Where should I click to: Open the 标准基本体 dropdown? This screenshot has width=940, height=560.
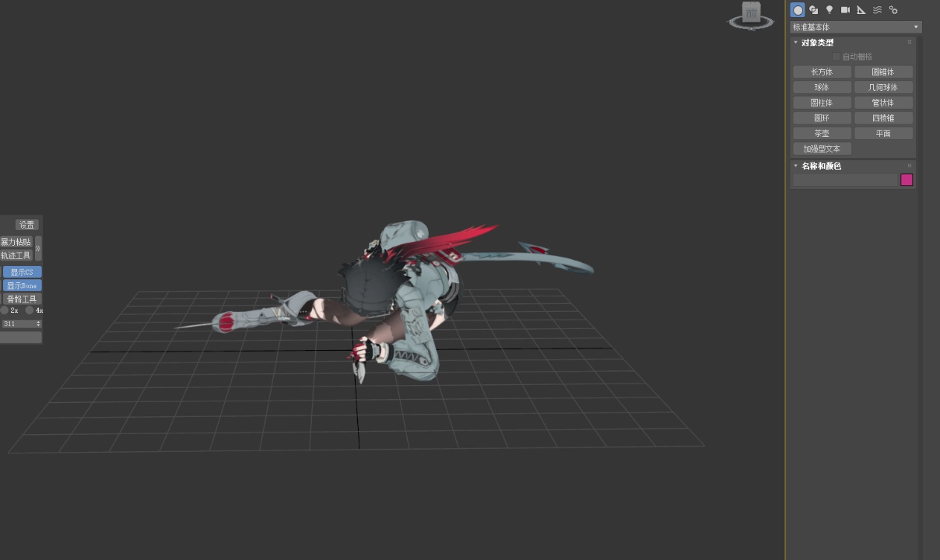tap(856, 27)
